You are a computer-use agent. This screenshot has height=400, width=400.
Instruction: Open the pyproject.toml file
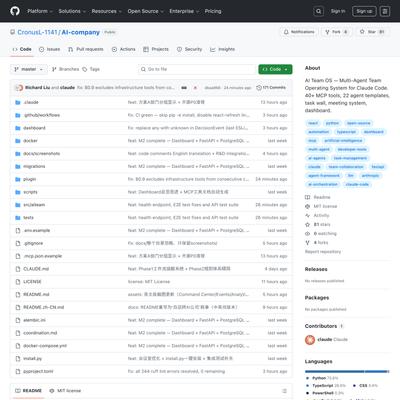pos(38,371)
